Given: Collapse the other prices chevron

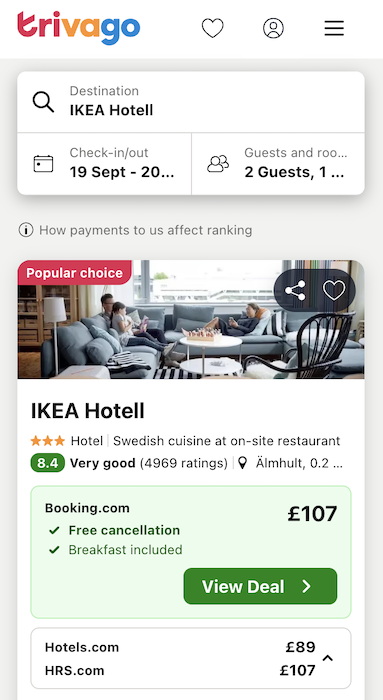Looking at the screenshot, I should [x=328, y=658].
